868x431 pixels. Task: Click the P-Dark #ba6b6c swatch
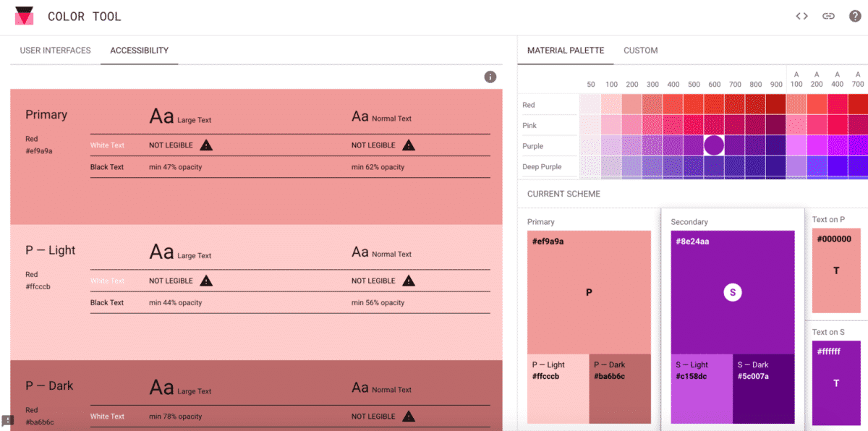(619, 388)
